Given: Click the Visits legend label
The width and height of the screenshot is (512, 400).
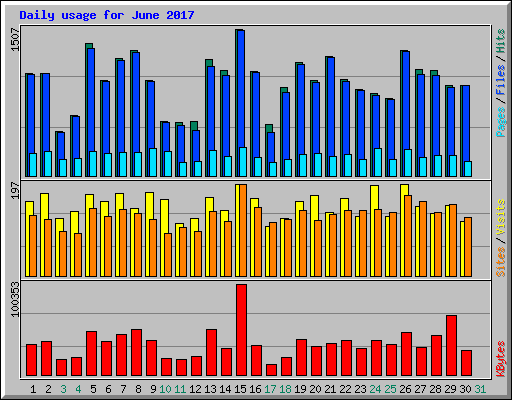Looking at the screenshot, I should tap(501, 218).
